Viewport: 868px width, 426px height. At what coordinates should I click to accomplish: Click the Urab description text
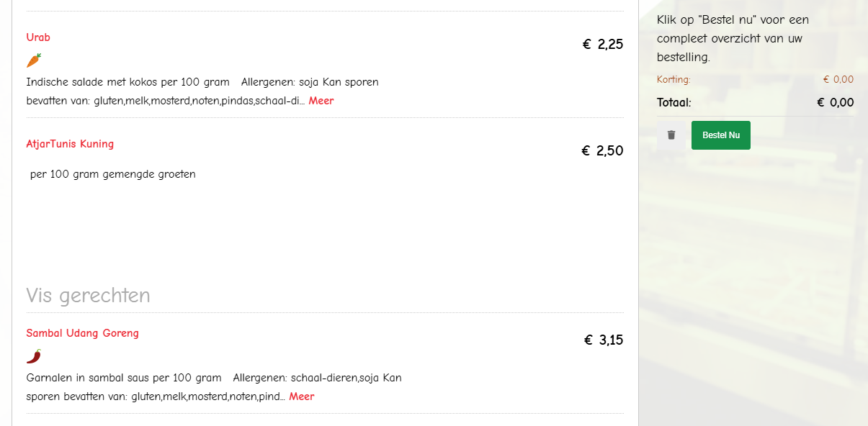coord(202,81)
